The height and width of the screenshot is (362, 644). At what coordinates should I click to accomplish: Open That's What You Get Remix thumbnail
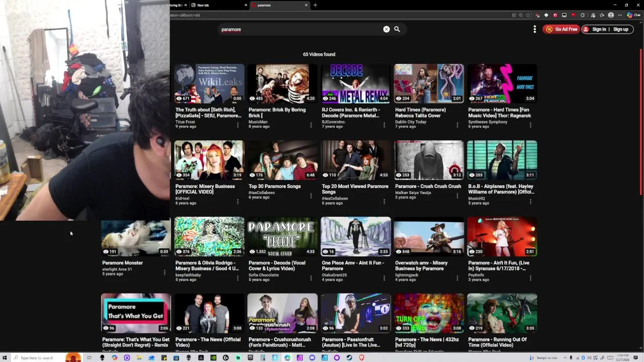tap(136, 313)
